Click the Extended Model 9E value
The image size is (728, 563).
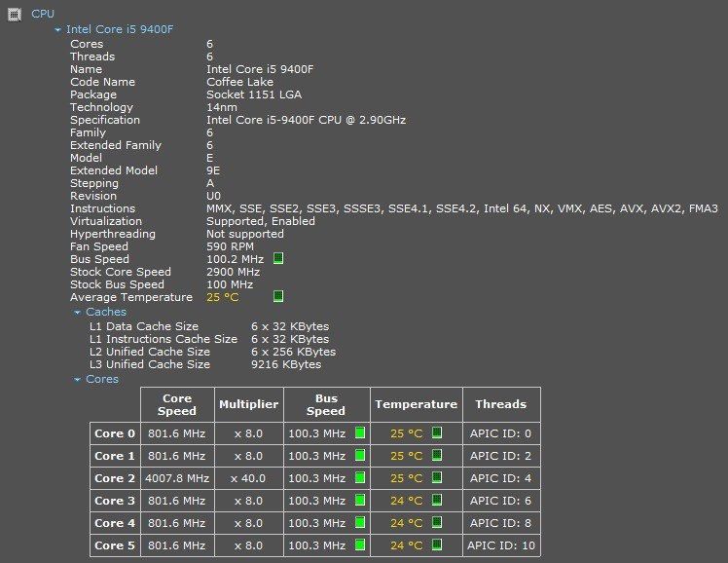click(x=213, y=170)
